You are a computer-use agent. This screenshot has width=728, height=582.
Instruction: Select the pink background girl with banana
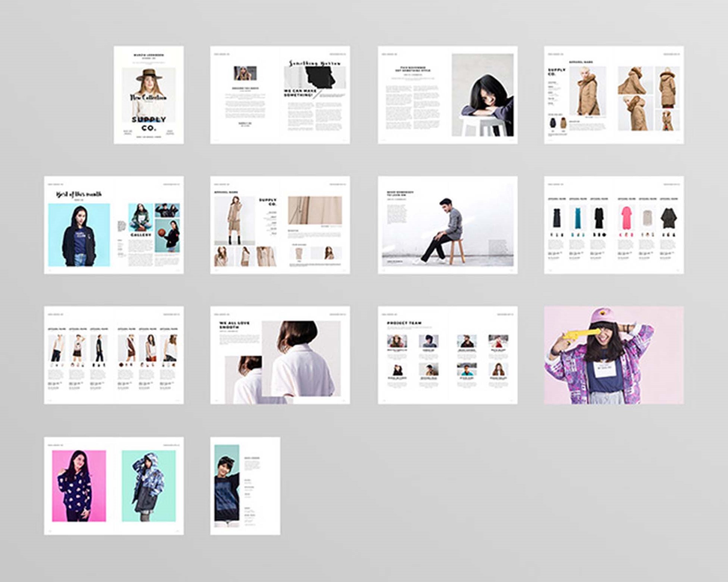613,355
